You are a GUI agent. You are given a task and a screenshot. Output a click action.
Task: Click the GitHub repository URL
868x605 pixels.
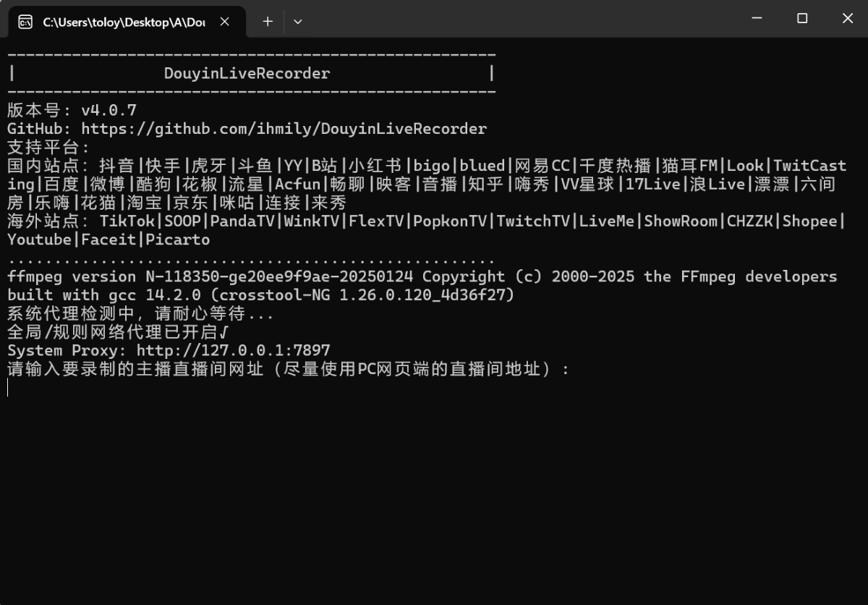[x=284, y=129]
